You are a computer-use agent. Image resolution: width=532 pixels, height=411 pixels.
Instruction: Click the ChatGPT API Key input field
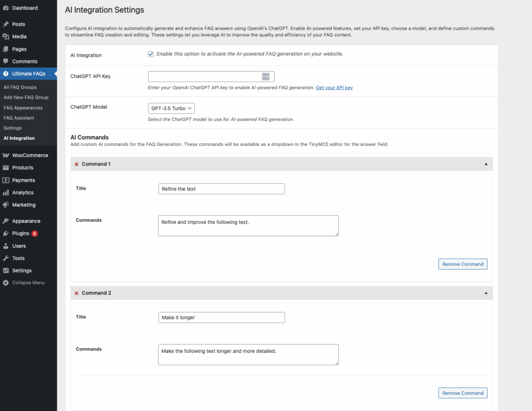click(x=211, y=76)
